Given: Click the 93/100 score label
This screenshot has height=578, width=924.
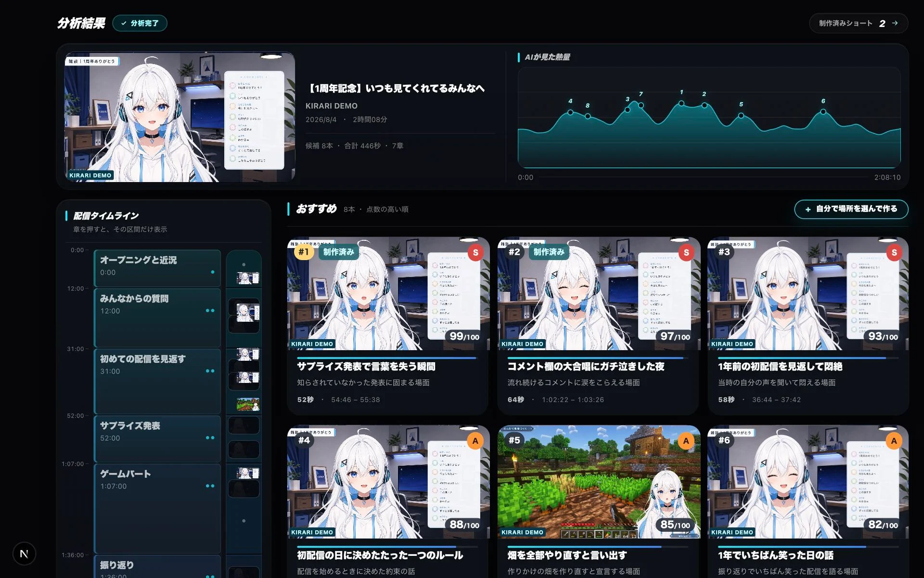Looking at the screenshot, I should coord(883,336).
